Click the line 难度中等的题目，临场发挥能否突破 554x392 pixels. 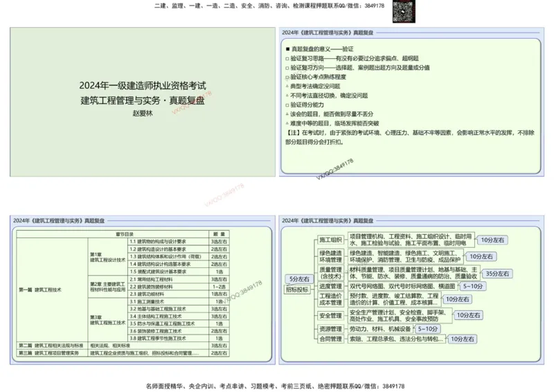[332, 123]
